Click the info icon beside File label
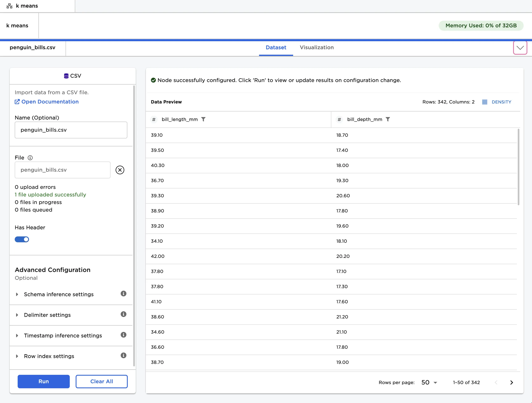The image size is (532, 403). coord(30,158)
